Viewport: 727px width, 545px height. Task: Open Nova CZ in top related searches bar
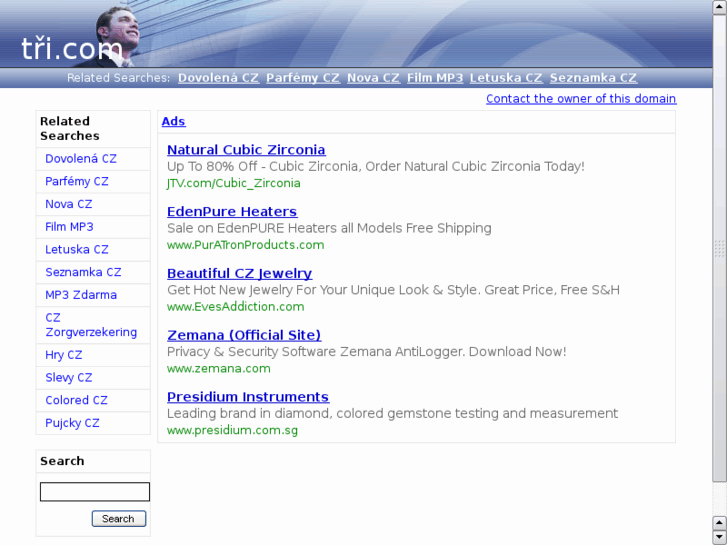(x=373, y=78)
